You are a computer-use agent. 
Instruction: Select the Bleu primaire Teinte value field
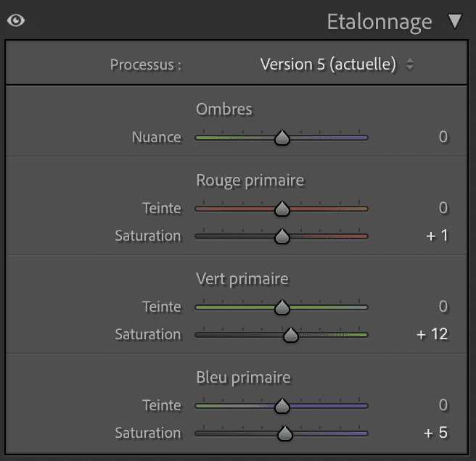click(x=443, y=405)
